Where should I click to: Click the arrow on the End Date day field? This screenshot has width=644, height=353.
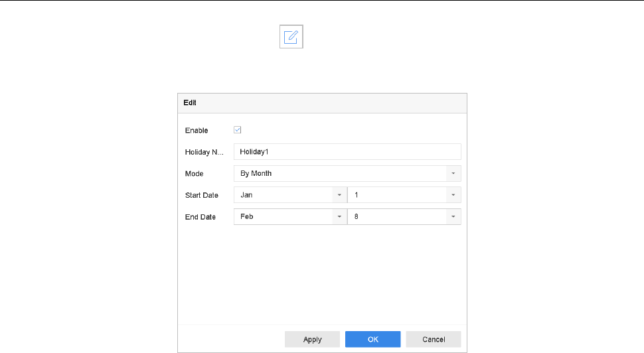[453, 217]
